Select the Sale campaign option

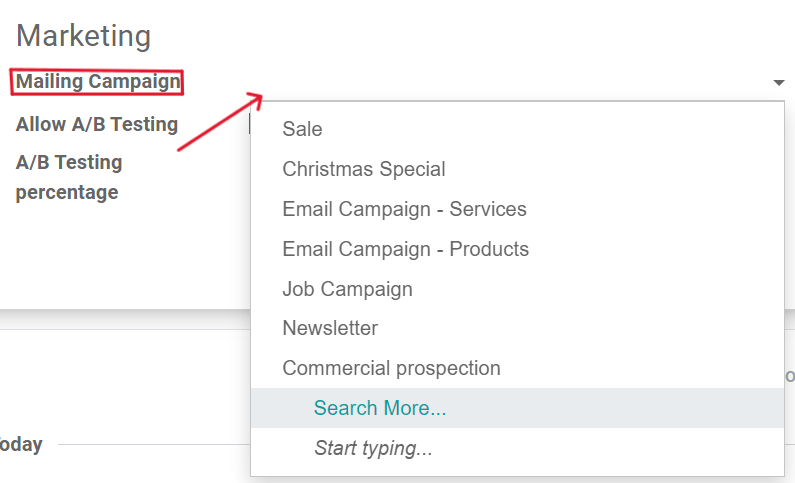pos(302,129)
